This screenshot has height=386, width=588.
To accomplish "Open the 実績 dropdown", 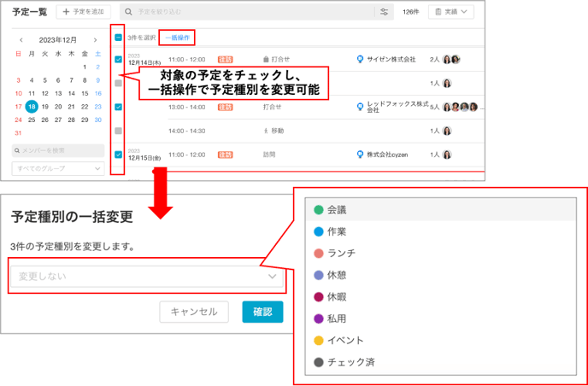I will (x=451, y=12).
